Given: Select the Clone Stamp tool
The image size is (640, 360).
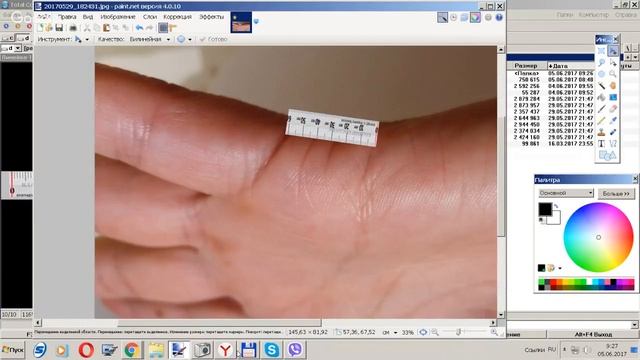Looking at the screenshot, I should [601, 132].
